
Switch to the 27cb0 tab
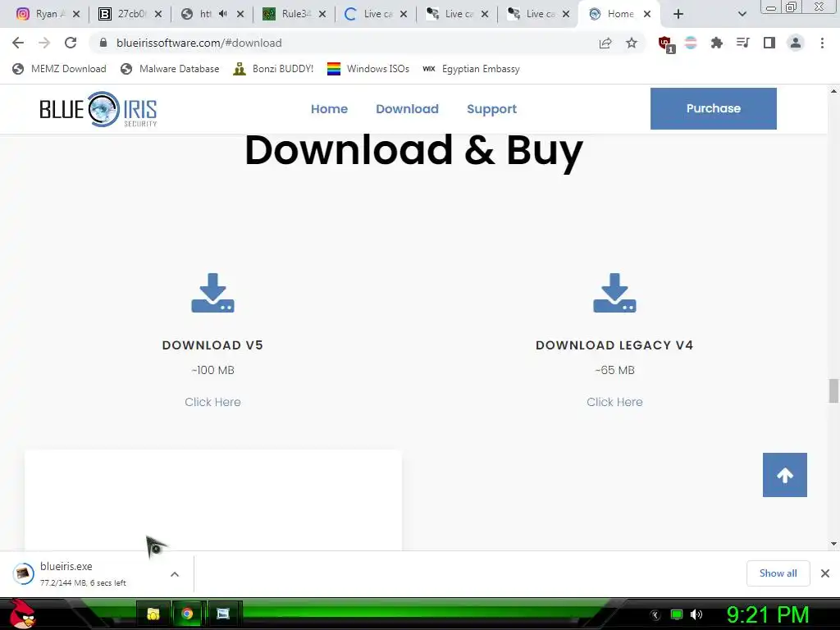pos(123,14)
